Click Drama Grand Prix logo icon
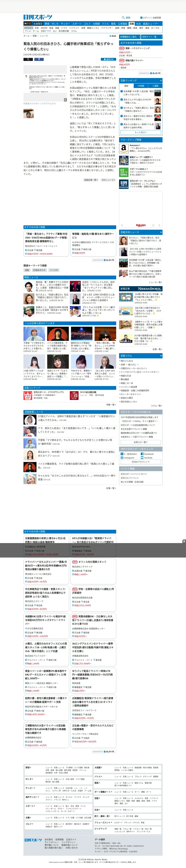 pyautogui.click(x=28, y=396)
